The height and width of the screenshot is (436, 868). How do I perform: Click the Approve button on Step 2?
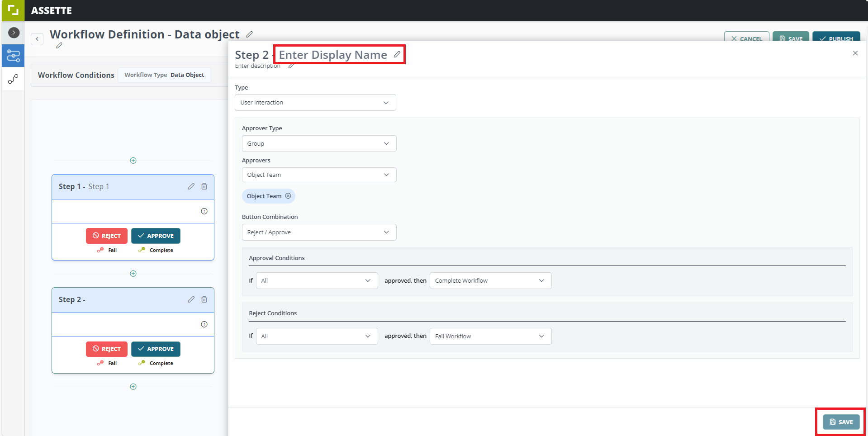click(156, 349)
